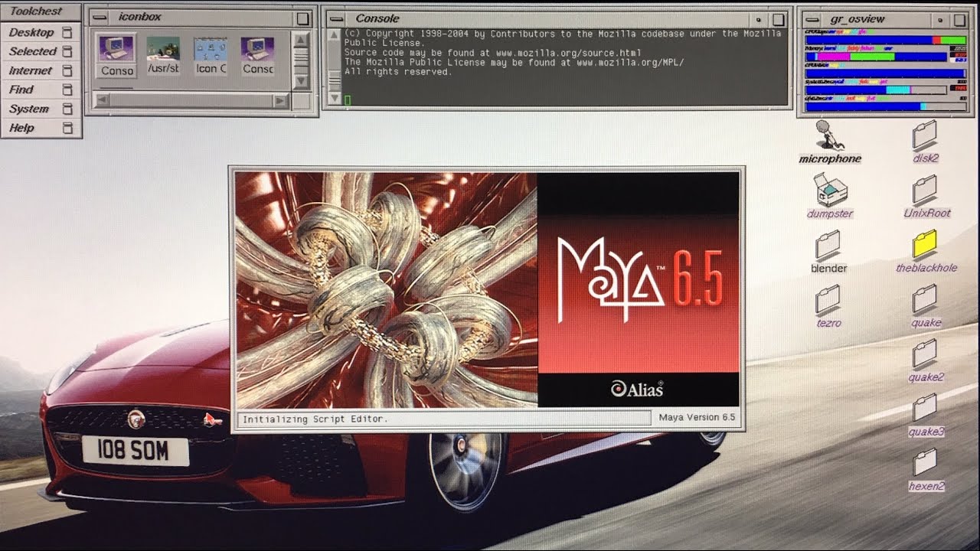Click iconbox horizontal scrollbar right arrow

coord(281,100)
